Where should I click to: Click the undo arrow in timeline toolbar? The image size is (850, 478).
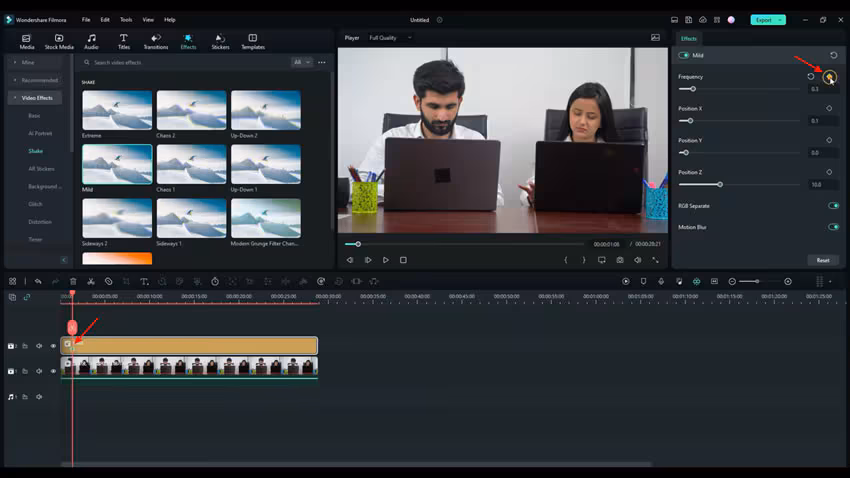click(38, 282)
